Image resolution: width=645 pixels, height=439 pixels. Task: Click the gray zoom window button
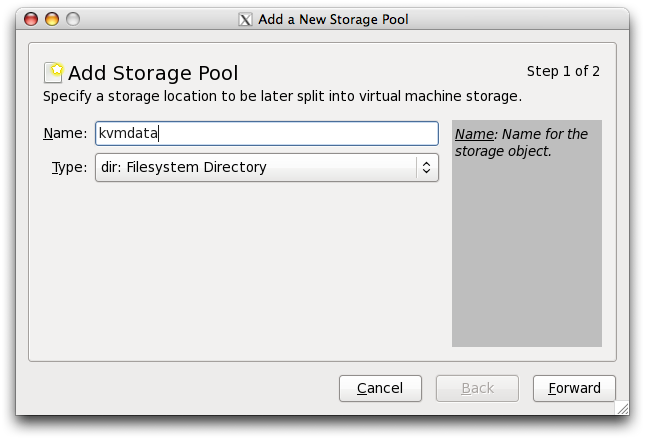click(72, 19)
